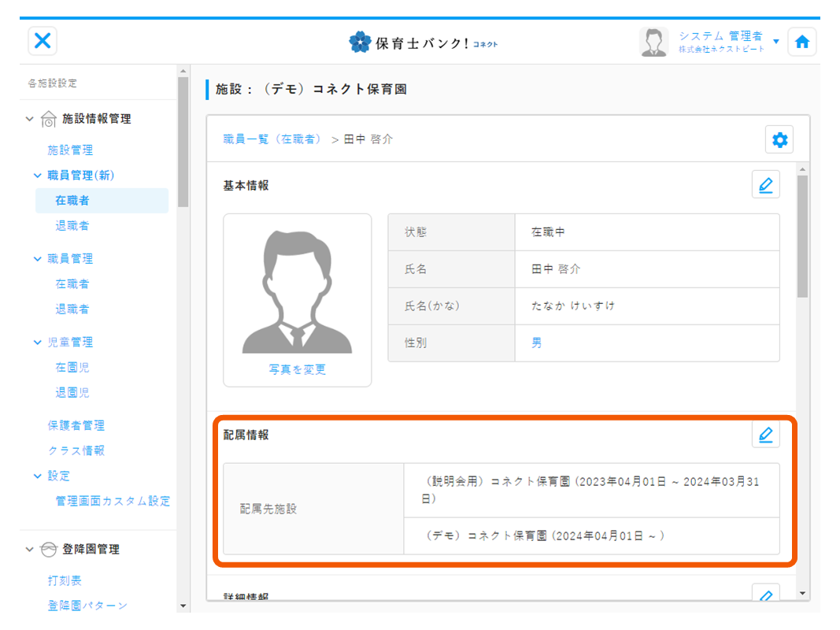Edit 基本情報 with the pencil icon
840x630 pixels.
click(x=765, y=183)
